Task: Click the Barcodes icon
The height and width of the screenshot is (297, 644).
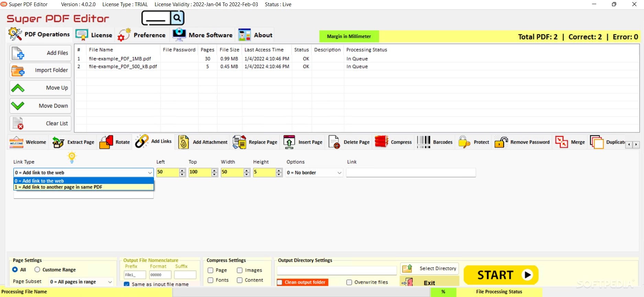Action: [x=424, y=142]
